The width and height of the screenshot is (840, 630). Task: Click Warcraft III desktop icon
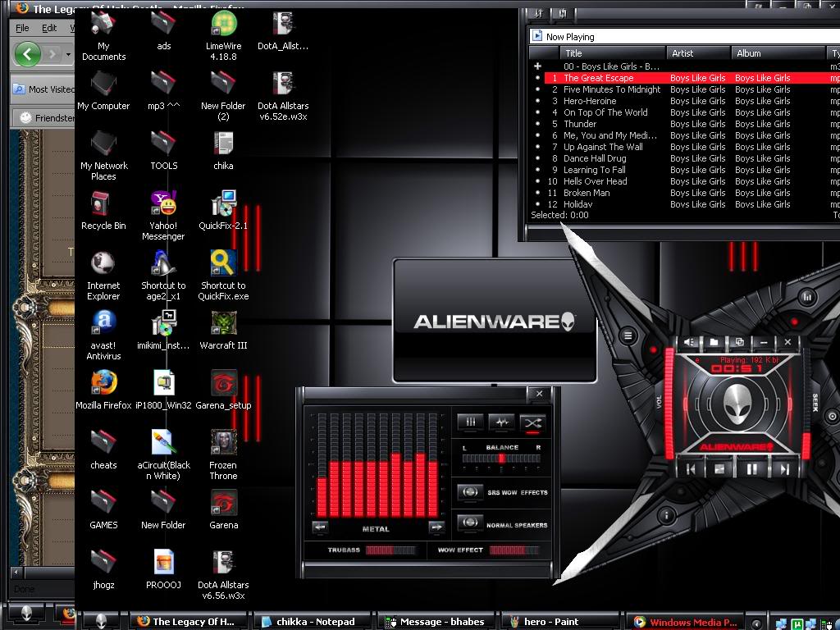pos(223,331)
